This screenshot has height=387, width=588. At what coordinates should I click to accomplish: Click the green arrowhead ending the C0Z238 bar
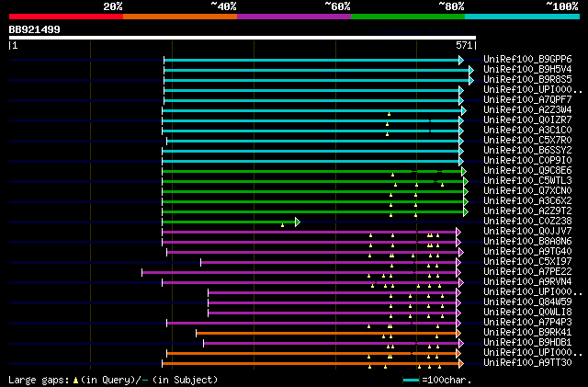(x=298, y=222)
